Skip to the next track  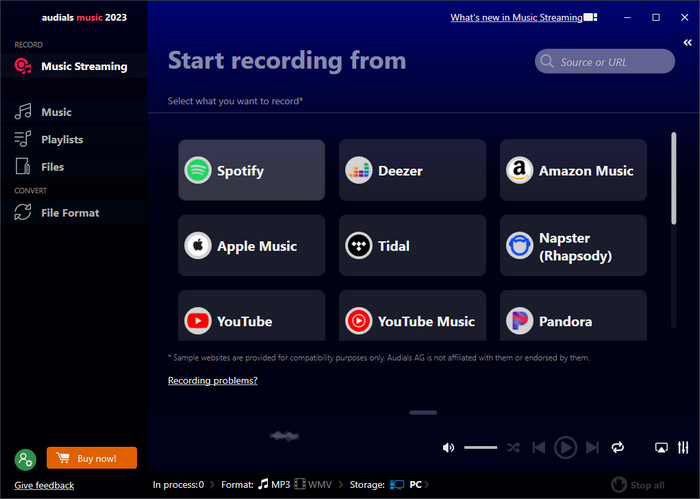coord(592,447)
